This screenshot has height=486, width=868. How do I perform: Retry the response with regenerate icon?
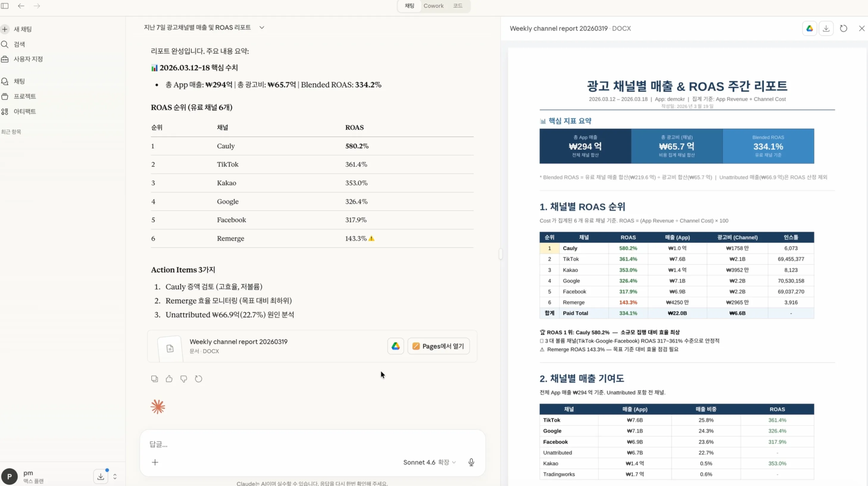click(x=199, y=379)
